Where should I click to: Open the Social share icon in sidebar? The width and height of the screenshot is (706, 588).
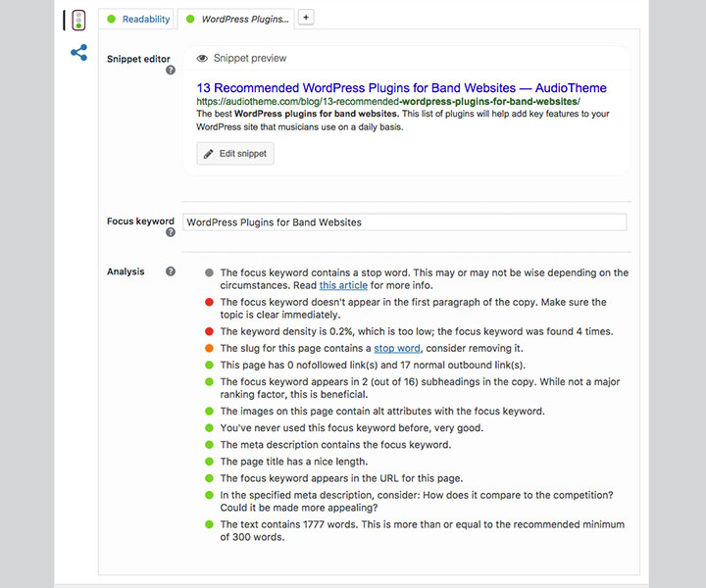(78, 53)
